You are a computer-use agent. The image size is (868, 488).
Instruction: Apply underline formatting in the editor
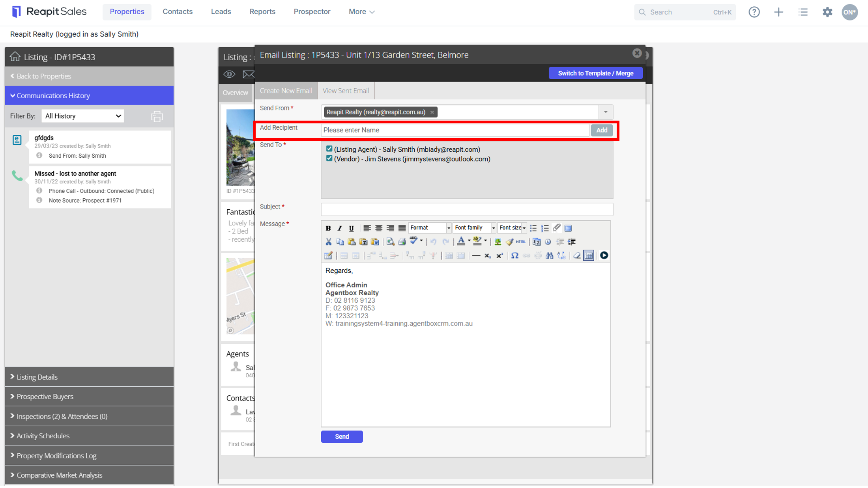(351, 228)
